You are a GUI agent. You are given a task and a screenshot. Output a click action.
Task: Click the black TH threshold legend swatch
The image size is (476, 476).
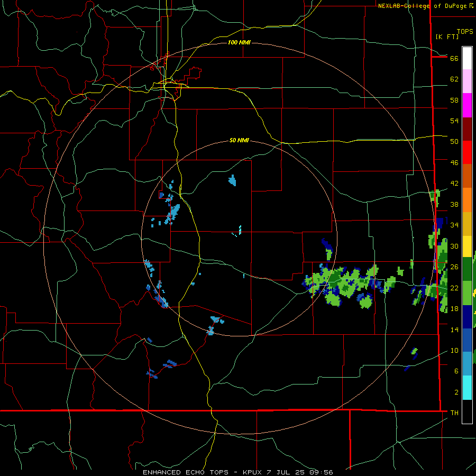(x=467, y=411)
